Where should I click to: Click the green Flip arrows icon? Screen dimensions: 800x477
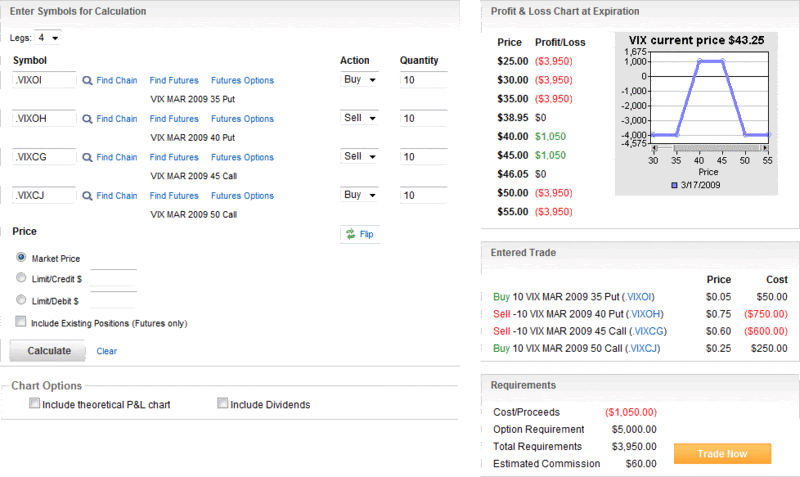click(x=350, y=234)
